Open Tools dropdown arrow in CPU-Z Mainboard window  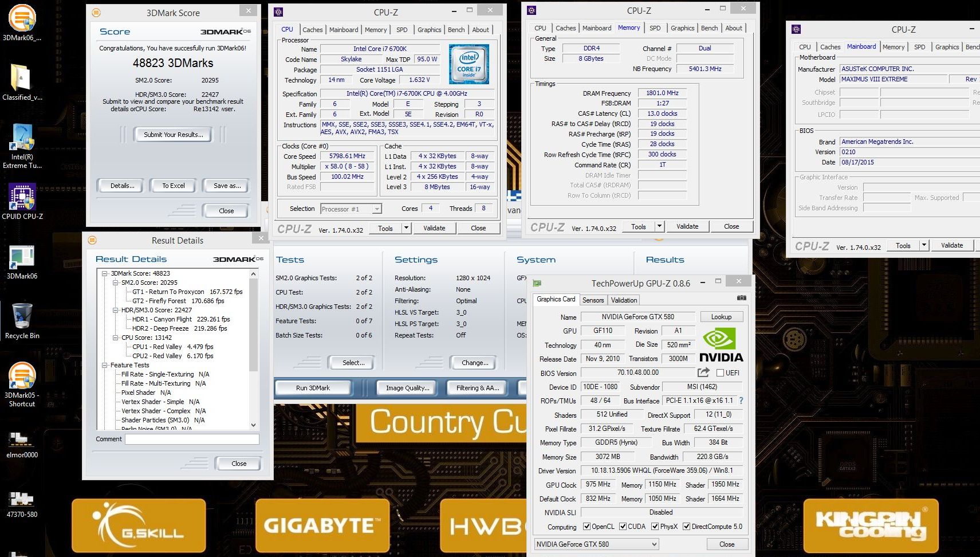[x=924, y=245]
